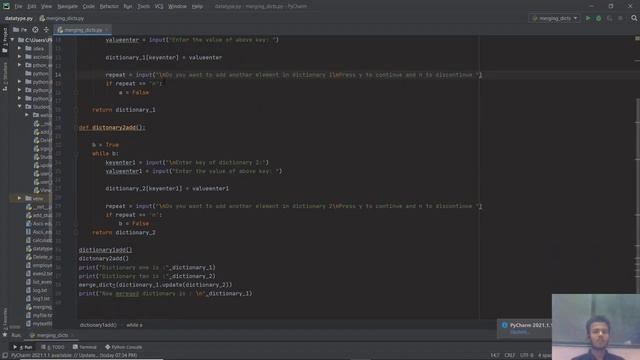
Task: Open the Refactor menu
Action: point(109,6)
